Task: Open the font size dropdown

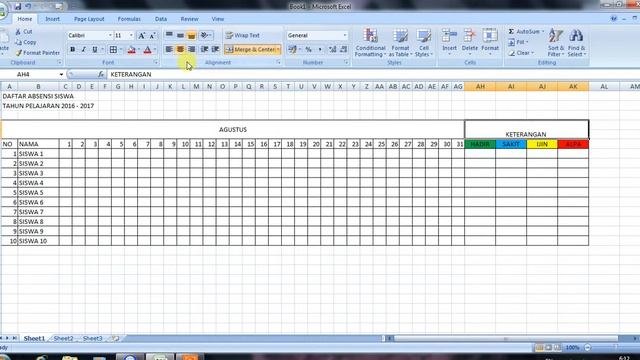Action: tap(131, 36)
